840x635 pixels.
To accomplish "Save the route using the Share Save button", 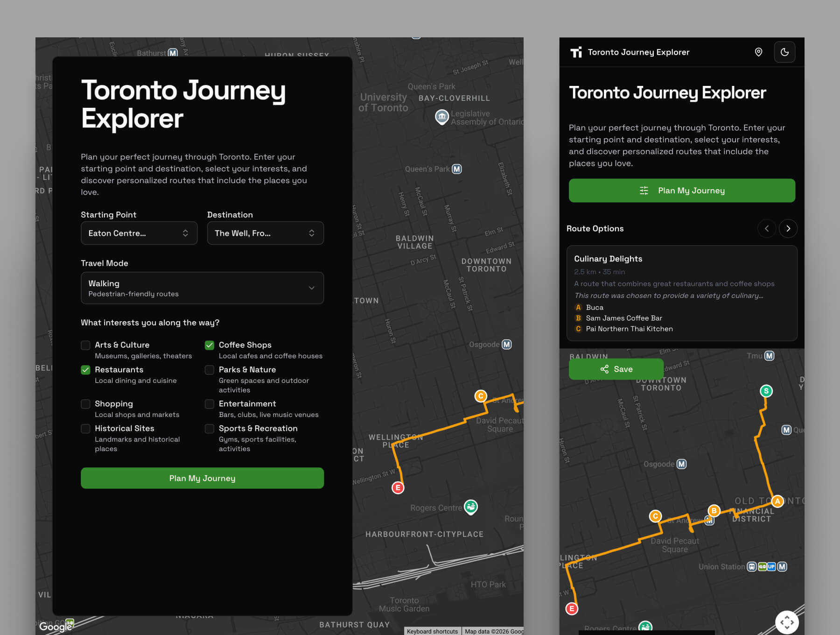I will [616, 369].
